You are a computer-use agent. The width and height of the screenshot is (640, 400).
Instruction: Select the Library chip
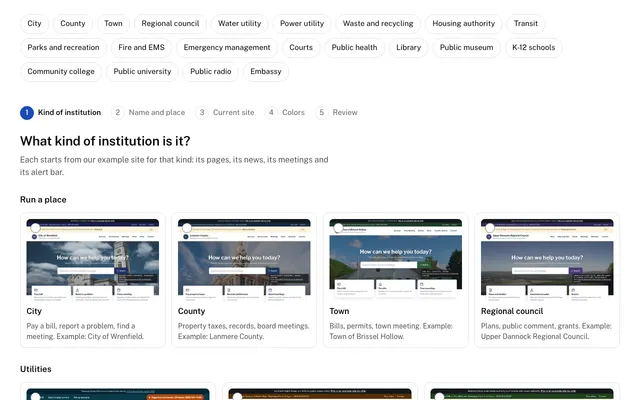point(409,48)
